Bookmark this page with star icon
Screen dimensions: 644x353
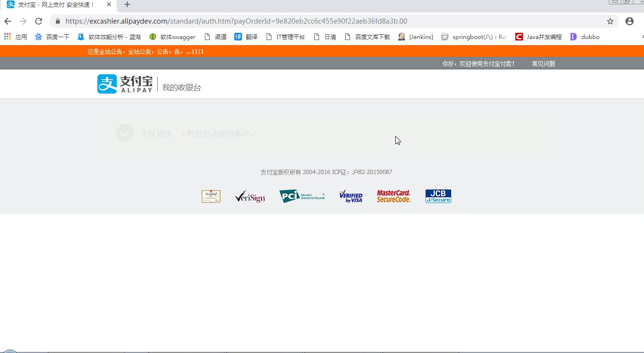coord(610,21)
